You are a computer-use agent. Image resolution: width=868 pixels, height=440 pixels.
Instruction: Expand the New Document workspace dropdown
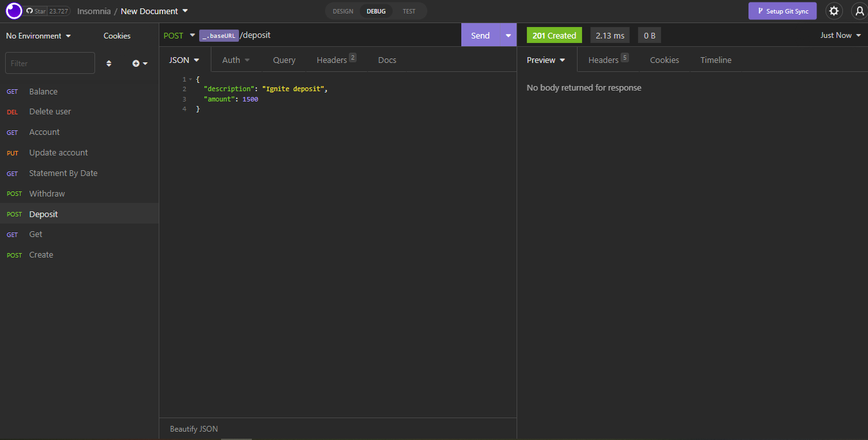(x=184, y=11)
